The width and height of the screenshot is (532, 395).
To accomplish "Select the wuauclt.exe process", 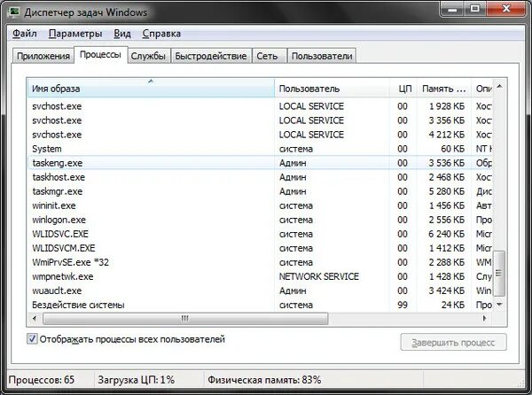I will tap(260, 291).
